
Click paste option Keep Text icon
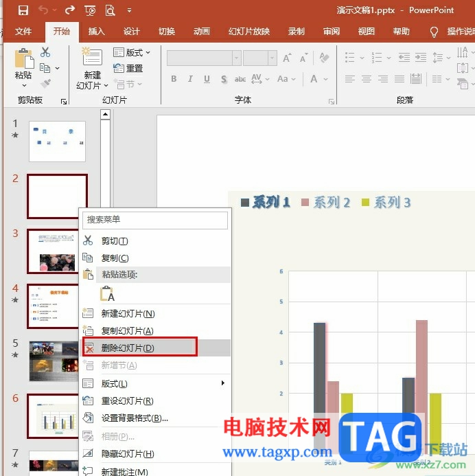[x=107, y=293]
